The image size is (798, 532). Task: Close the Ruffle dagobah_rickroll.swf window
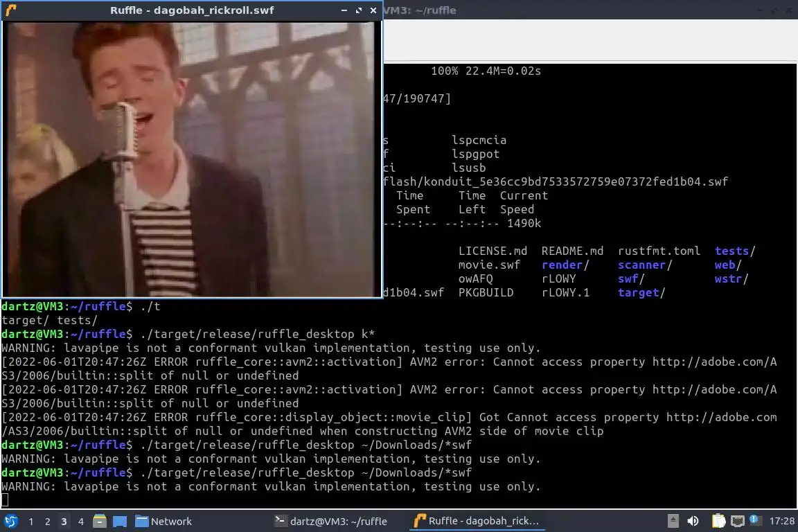373,10
